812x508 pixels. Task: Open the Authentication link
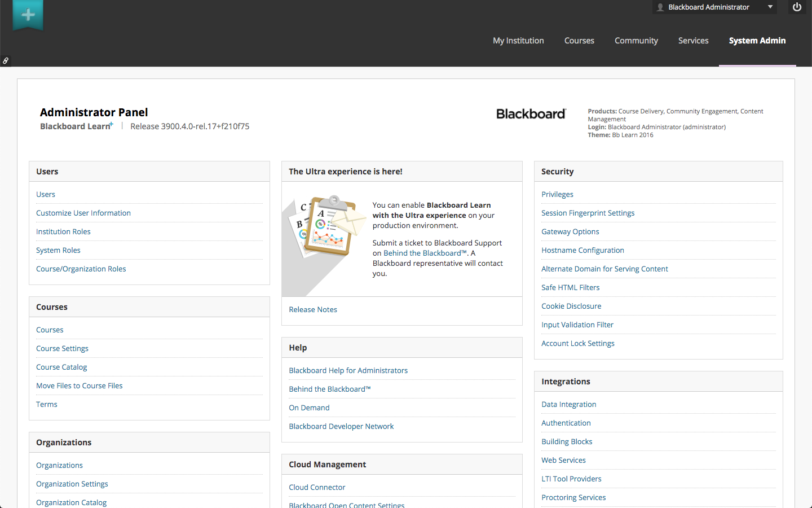(x=566, y=423)
